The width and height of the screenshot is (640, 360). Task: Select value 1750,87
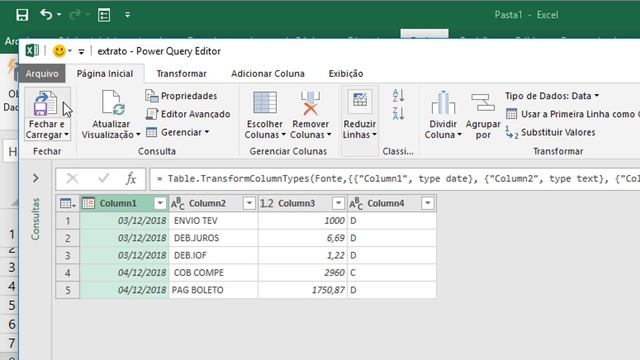pos(302,290)
